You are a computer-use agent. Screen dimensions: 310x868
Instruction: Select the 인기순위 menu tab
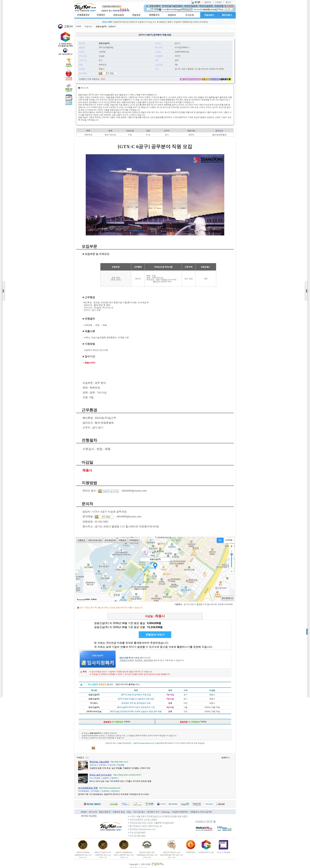[x=190, y=15]
